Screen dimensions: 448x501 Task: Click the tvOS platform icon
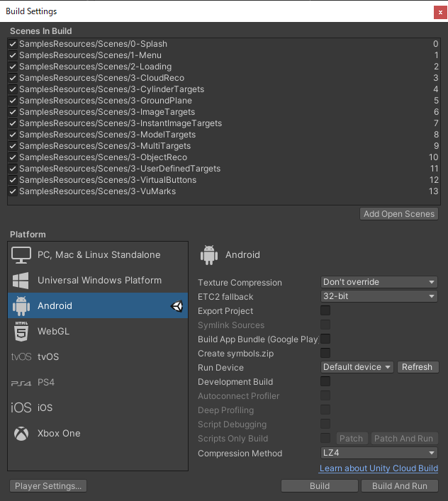pyautogui.click(x=21, y=356)
